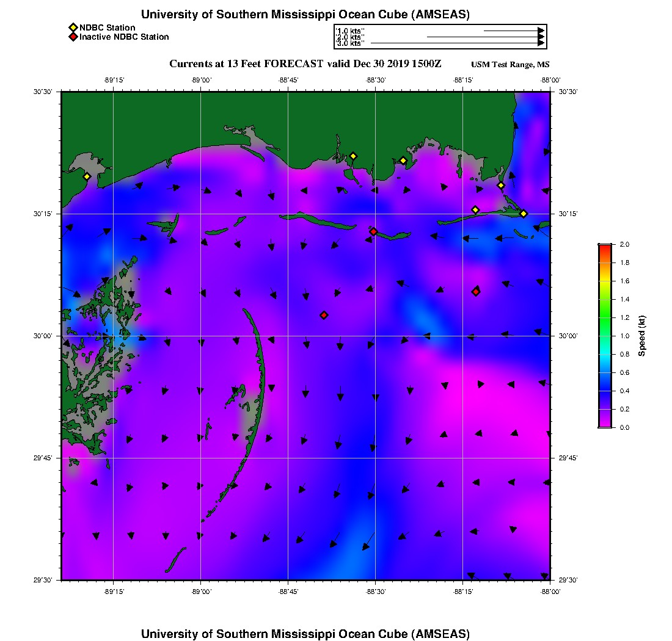
Task: Click the 'Speed (kt)' colorbar label
Action: (641, 336)
